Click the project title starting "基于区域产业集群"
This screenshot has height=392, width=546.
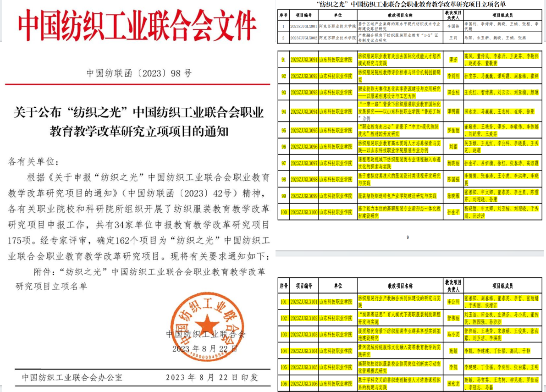[399, 27]
